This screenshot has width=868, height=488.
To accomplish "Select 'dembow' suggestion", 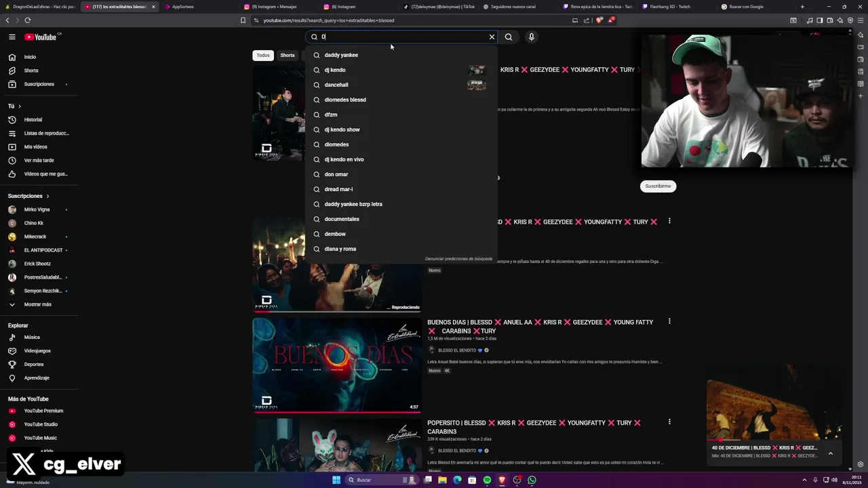I will coord(401,234).
